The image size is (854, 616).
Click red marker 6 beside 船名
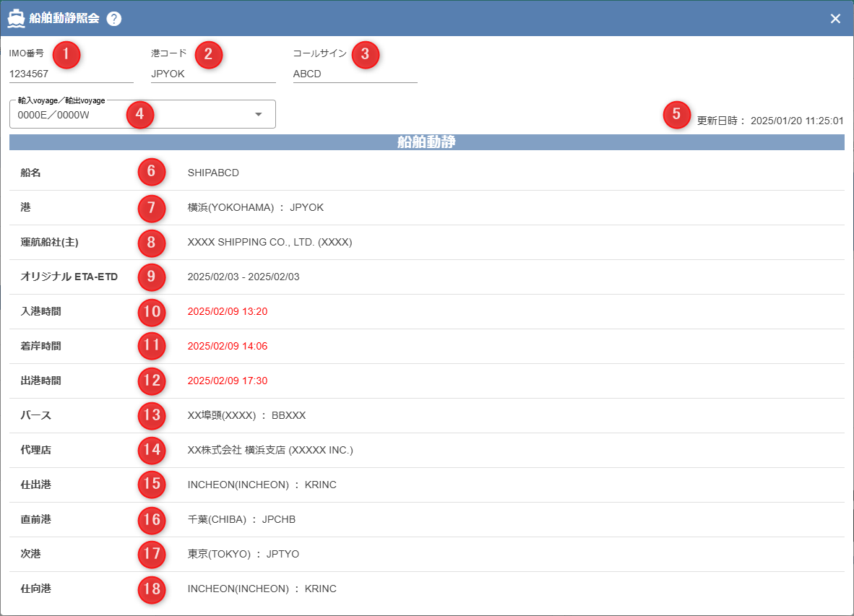pos(151,172)
